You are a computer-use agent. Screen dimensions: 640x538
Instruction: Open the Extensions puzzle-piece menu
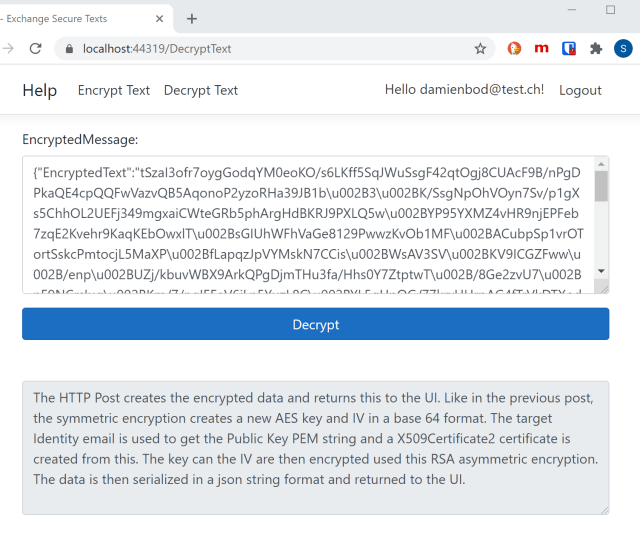point(596,48)
